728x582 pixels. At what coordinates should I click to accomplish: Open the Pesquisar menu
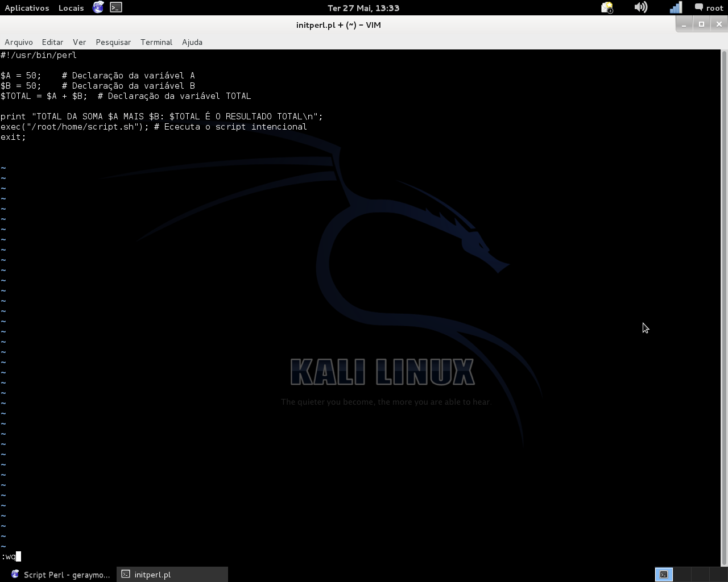coord(113,42)
